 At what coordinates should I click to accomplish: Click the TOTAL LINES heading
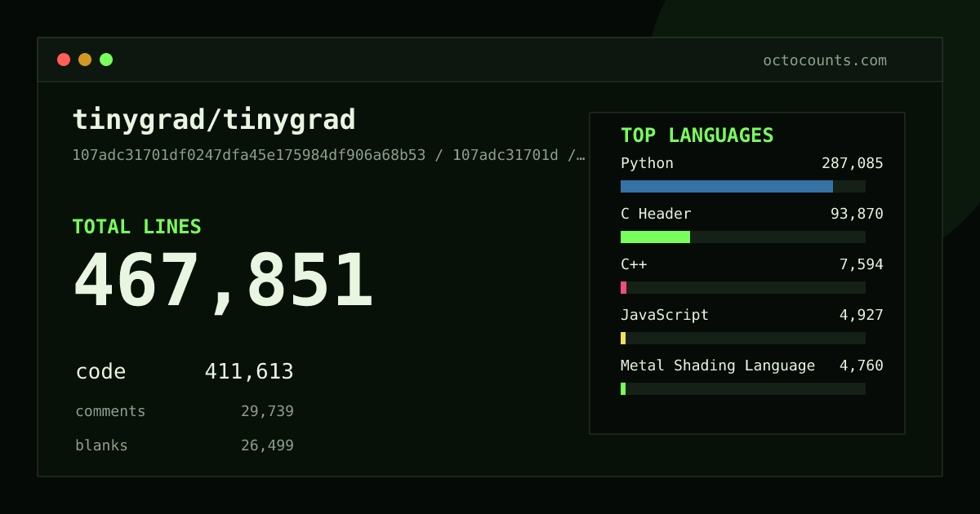pos(136,227)
